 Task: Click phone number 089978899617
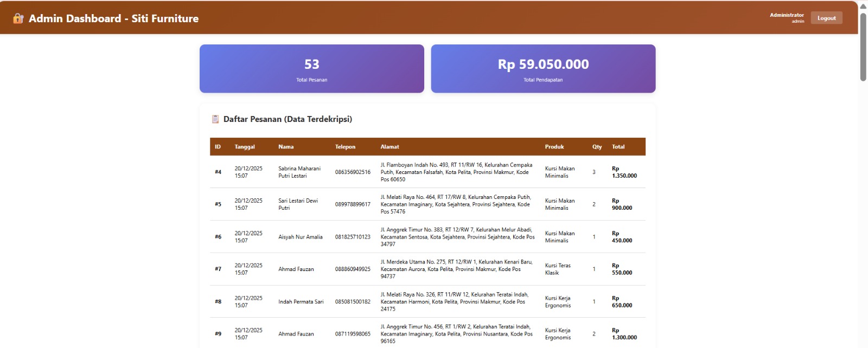pos(353,204)
